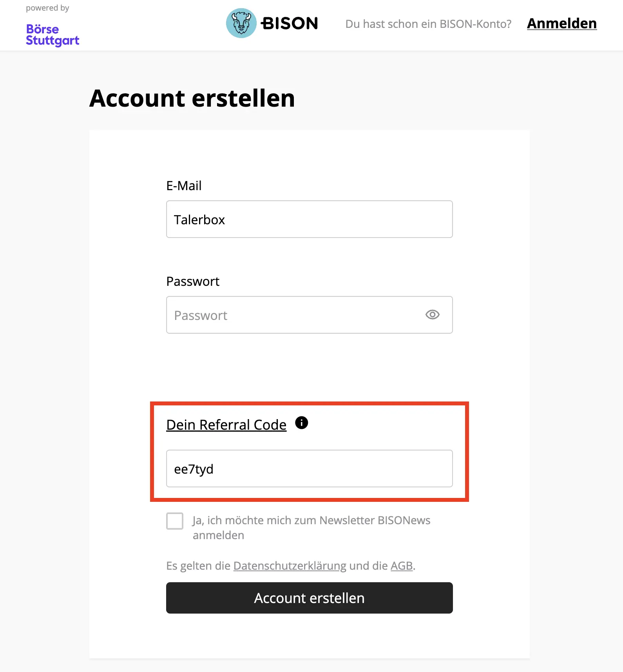Toggle password visibility with the eye icon
The height and width of the screenshot is (672, 623).
click(x=432, y=315)
